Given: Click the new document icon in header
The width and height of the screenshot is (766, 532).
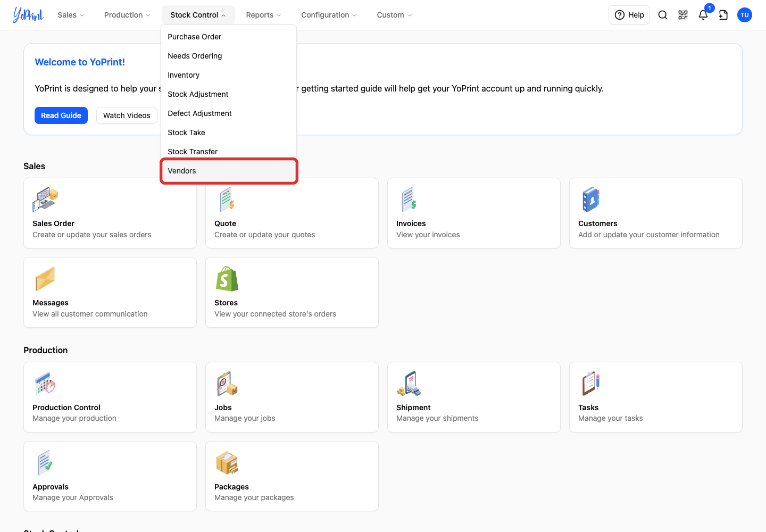Looking at the screenshot, I should click(x=723, y=15).
